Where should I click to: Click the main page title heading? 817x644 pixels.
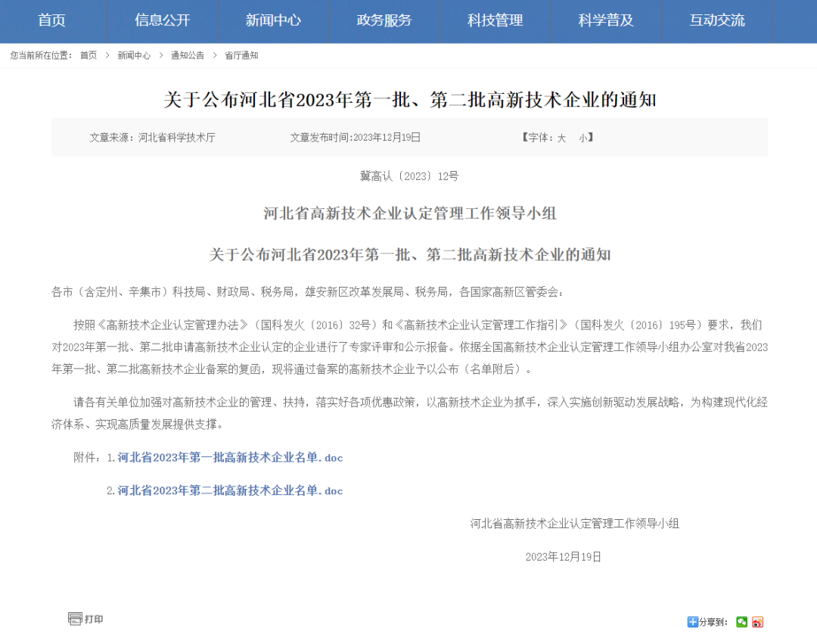[x=409, y=100]
